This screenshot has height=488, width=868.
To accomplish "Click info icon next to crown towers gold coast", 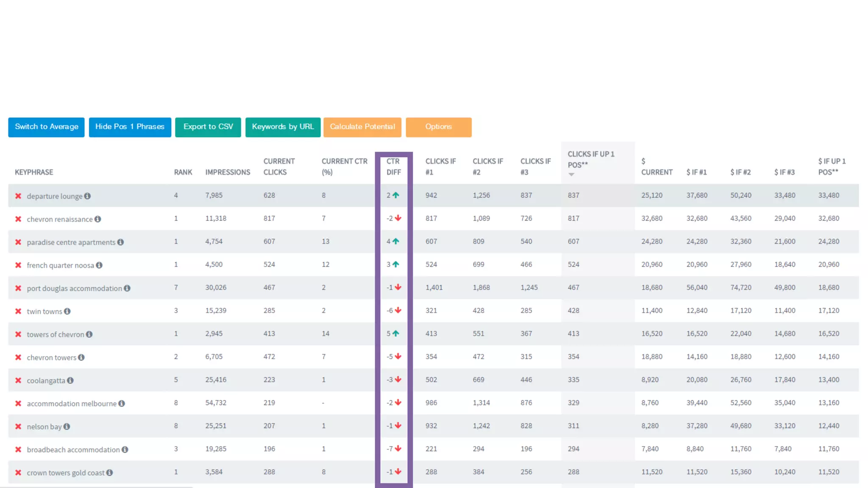I will 109,473.
